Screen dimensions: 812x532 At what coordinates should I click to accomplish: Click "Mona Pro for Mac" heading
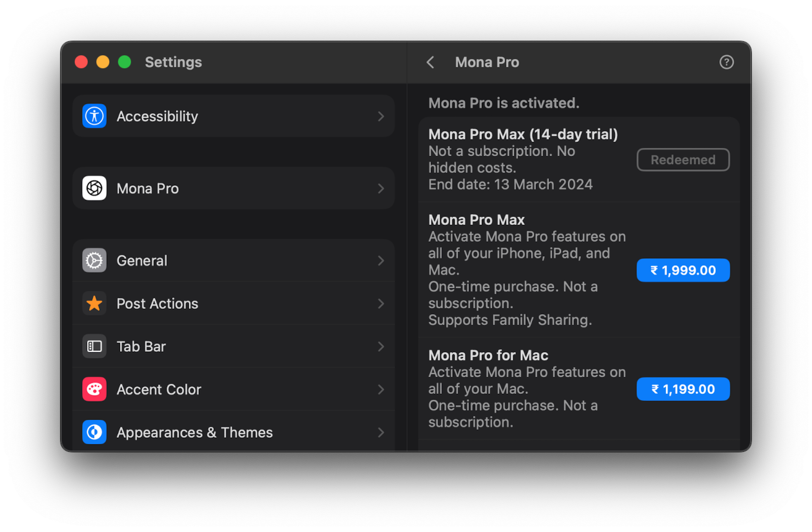click(488, 355)
